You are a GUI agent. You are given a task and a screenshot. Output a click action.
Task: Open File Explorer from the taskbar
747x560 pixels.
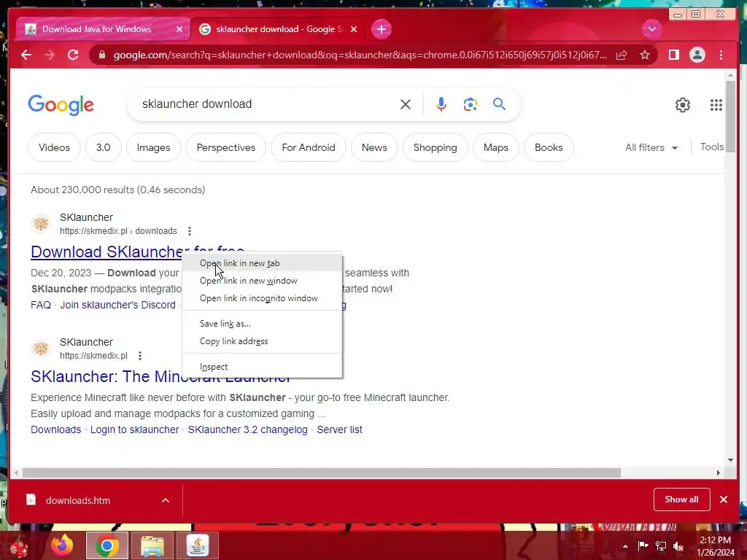click(152, 545)
